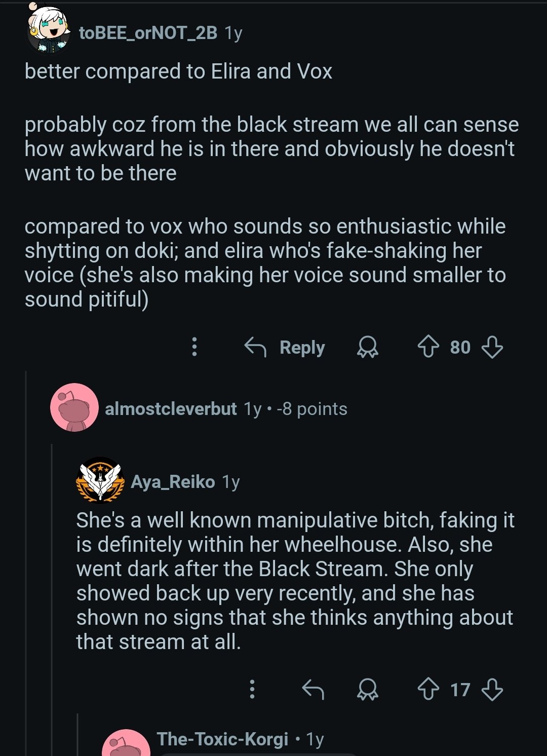Downvote the comment with 80 points

492,347
